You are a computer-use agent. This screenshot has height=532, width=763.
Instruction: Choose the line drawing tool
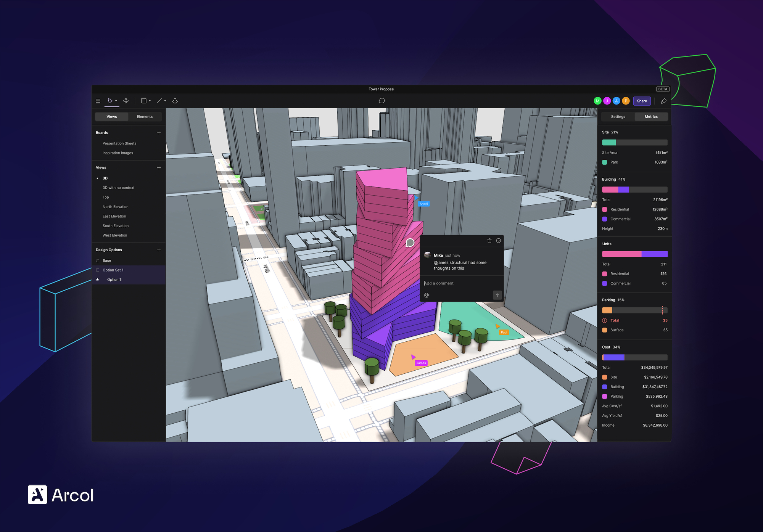tap(159, 101)
